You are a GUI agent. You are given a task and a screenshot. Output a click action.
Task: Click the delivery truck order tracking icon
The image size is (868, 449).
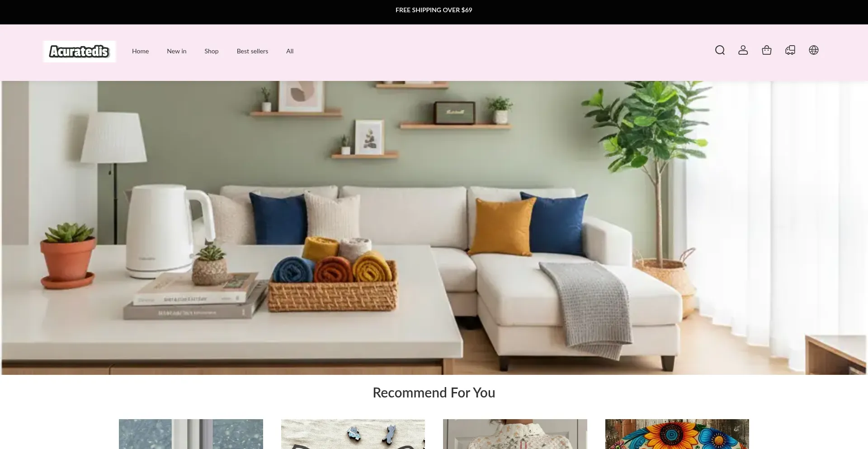point(790,50)
